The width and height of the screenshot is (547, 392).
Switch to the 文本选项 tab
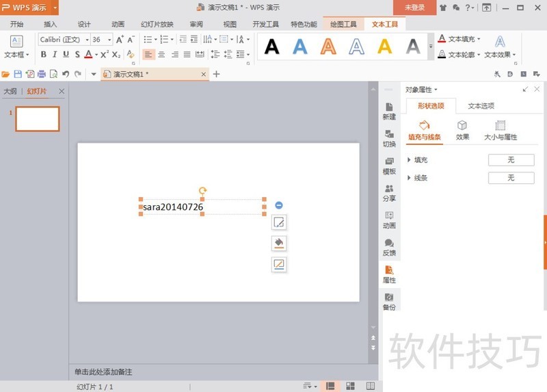(x=481, y=106)
